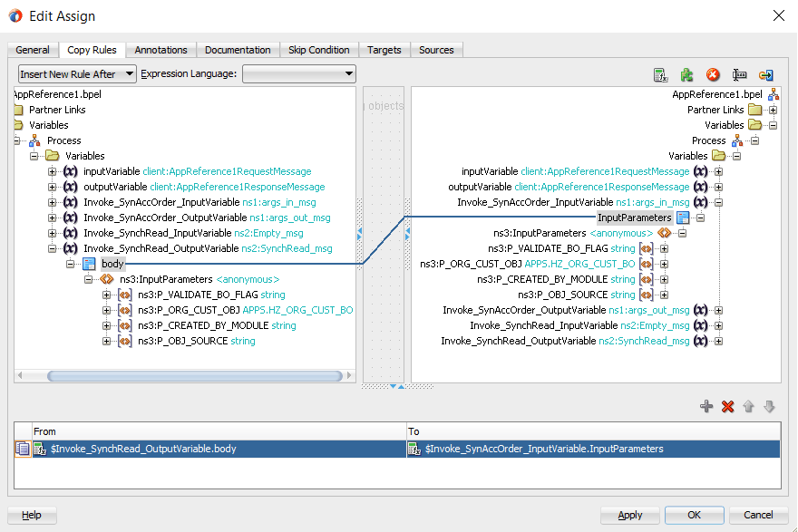798x532 pixels.
Task: Click the From column header
Action: coord(219,431)
